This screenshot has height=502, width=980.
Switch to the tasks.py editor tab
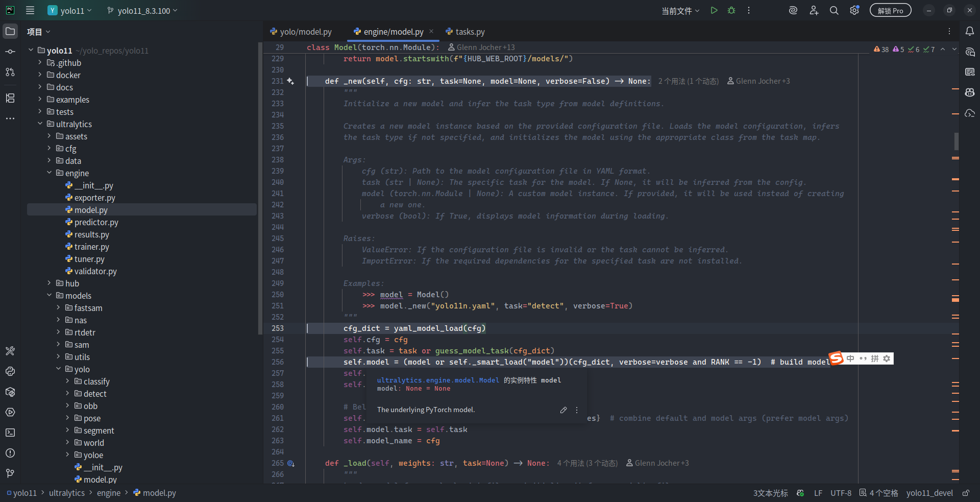point(465,32)
